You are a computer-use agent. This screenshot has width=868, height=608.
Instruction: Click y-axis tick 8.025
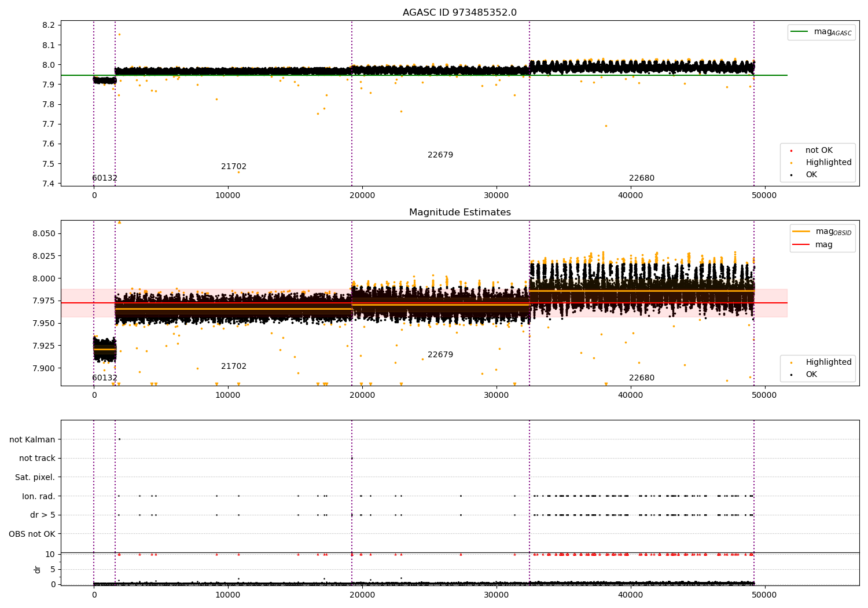[44, 256]
